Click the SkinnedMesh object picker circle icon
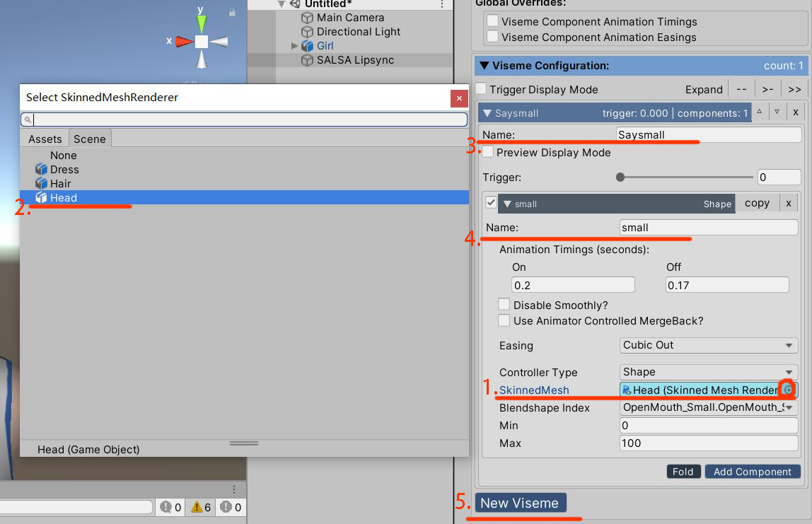Viewport: 812px width, 524px height. 788,390
